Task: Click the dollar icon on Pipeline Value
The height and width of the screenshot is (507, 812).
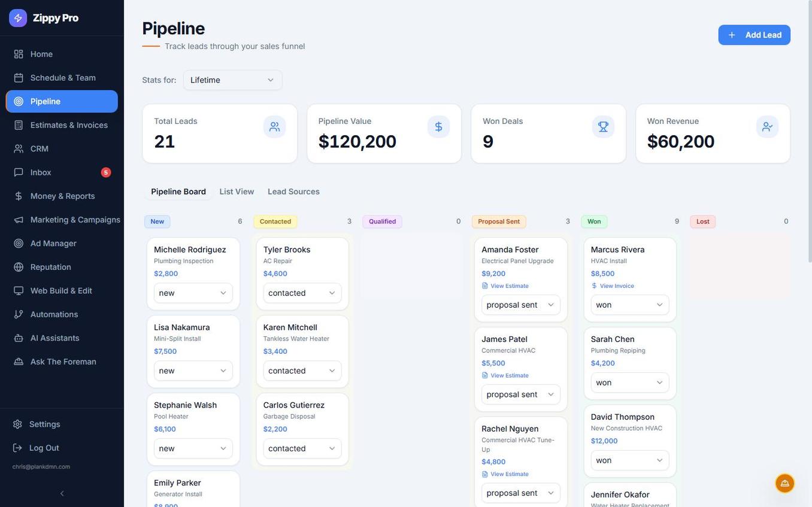Action: pyautogui.click(x=438, y=127)
